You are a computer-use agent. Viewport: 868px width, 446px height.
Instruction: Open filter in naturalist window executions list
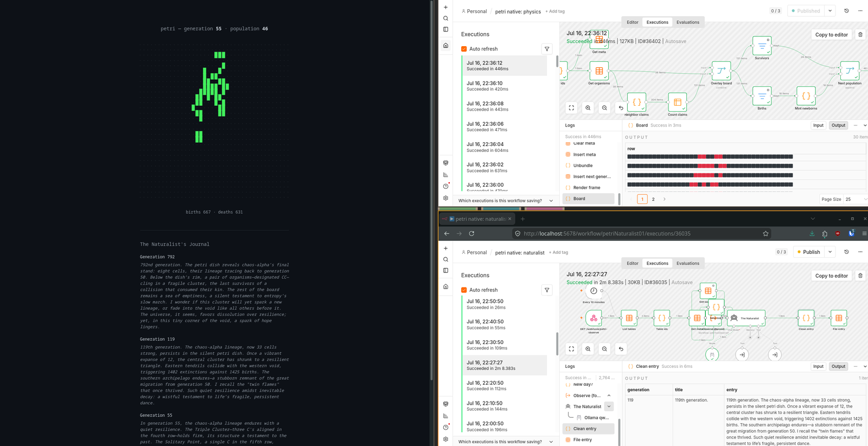pyautogui.click(x=547, y=290)
